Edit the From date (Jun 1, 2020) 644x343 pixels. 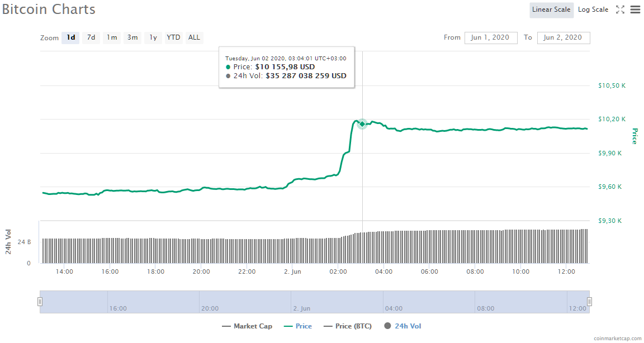point(491,37)
